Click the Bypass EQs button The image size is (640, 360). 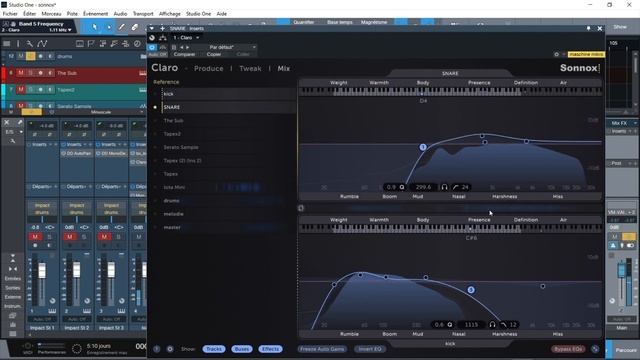tap(568, 349)
